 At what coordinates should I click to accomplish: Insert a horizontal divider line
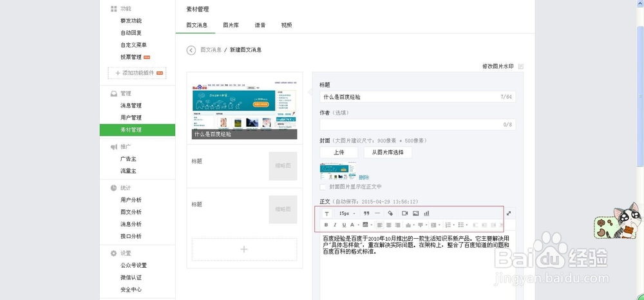[377, 213]
